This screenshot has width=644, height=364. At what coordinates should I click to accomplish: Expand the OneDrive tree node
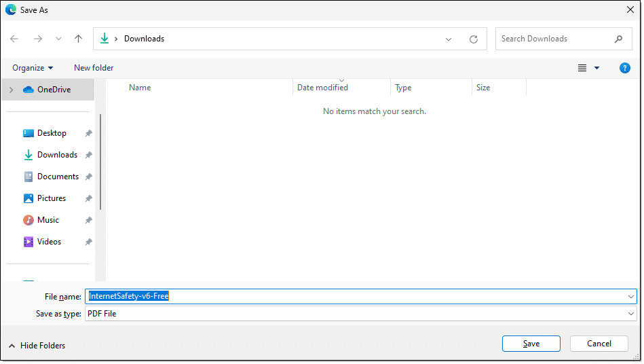point(12,90)
